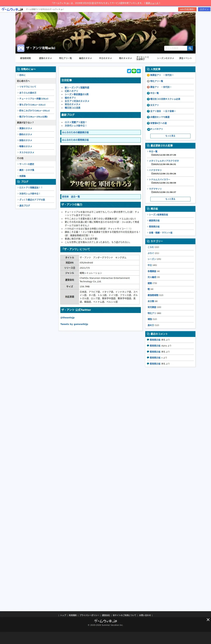Click もっと見る under 最近更新された記事

pos(170,199)
